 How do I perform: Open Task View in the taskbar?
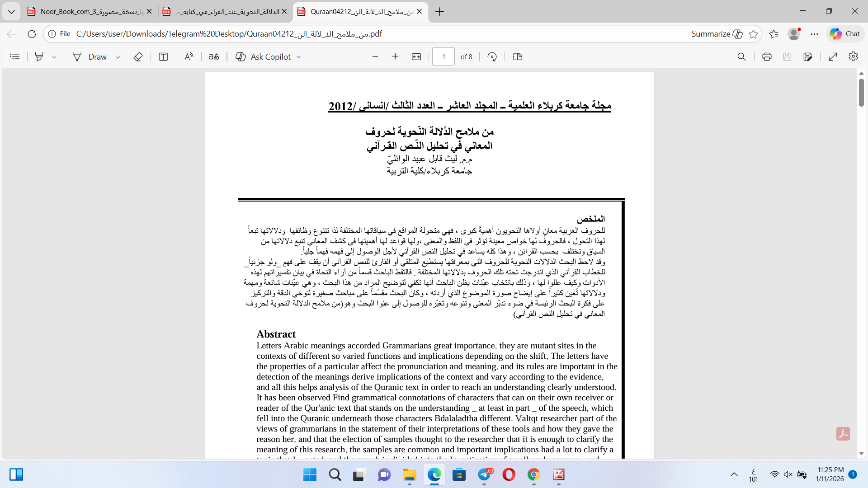[359, 475]
